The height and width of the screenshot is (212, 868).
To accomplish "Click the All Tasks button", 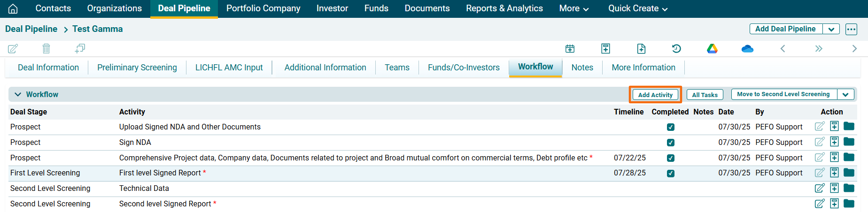I will click(705, 95).
